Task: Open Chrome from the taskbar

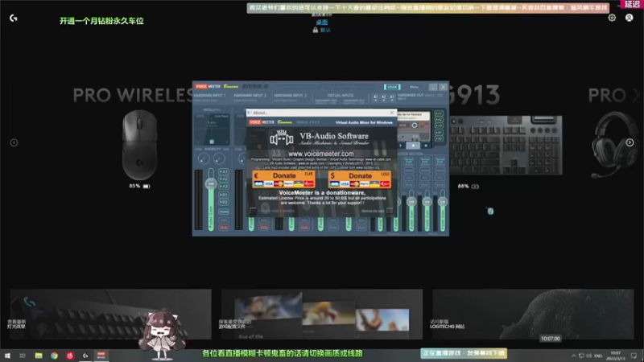Action: click(x=54, y=356)
